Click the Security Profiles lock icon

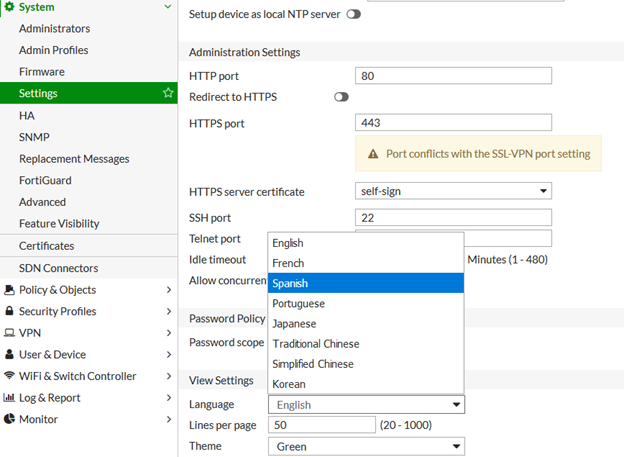[x=9, y=312]
